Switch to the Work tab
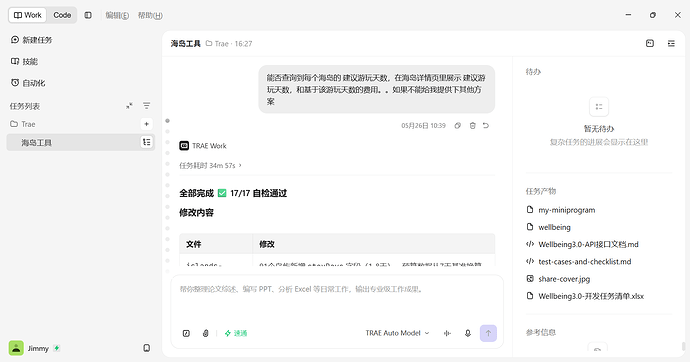The image size is (690, 362). tap(28, 15)
